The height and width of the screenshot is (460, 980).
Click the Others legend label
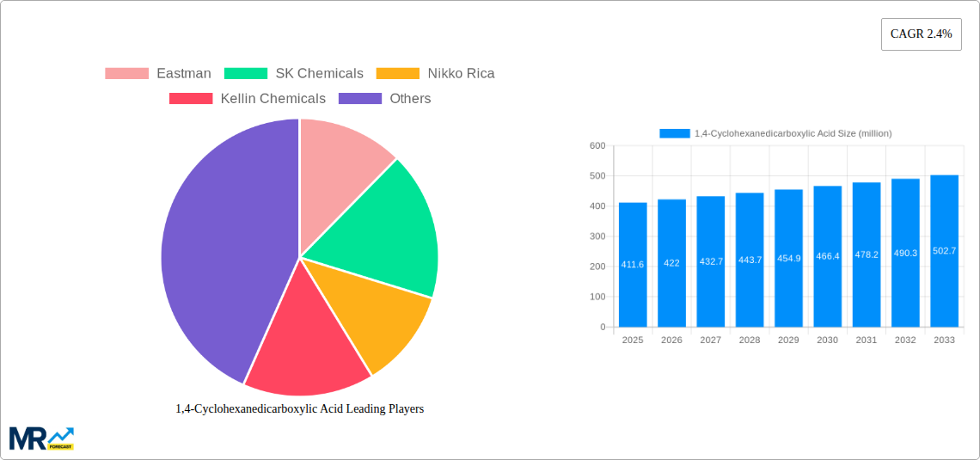click(411, 99)
